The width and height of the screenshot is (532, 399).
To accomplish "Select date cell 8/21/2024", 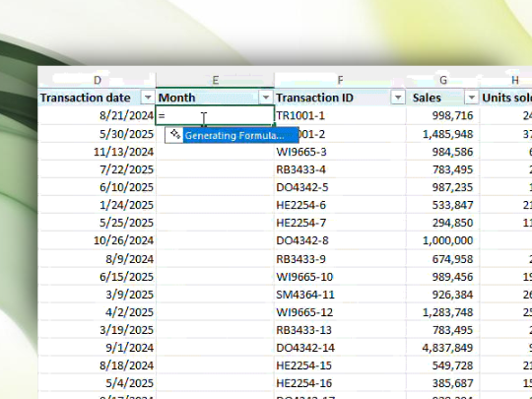I will pyautogui.click(x=97, y=115).
